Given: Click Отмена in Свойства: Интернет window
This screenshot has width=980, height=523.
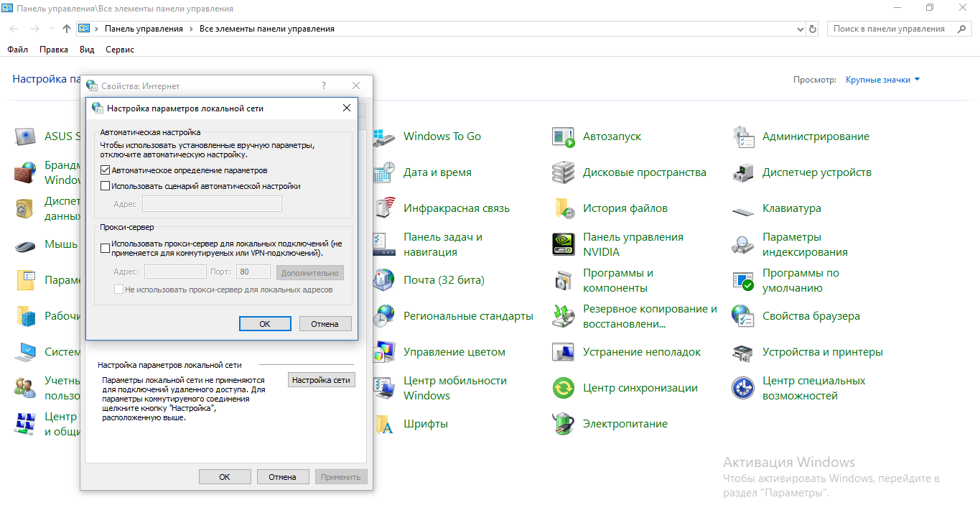Looking at the screenshot, I should [282, 476].
